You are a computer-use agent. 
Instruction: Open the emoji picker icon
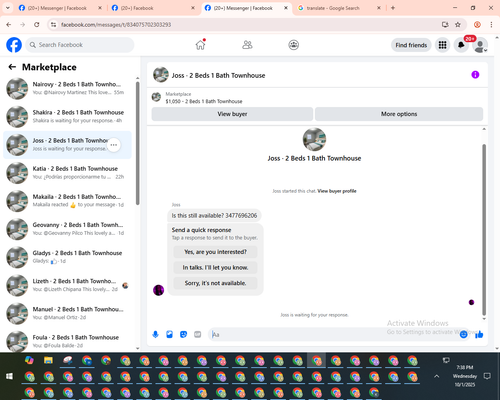pyautogui.click(x=463, y=334)
